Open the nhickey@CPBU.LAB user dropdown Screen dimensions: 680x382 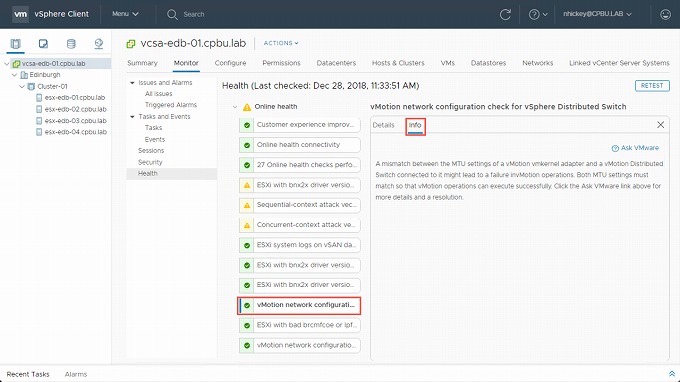pyautogui.click(x=597, y=14)
